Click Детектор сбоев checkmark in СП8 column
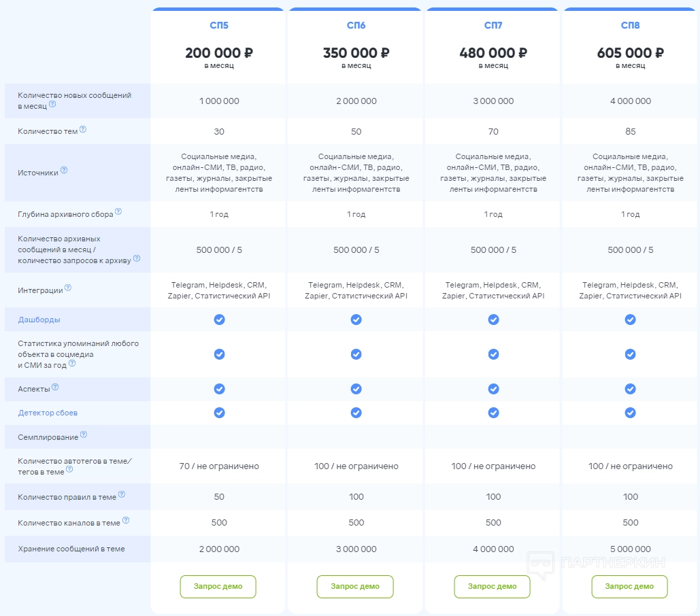The height and width of the screenshot is (616, 700). [x=631, y=413]
